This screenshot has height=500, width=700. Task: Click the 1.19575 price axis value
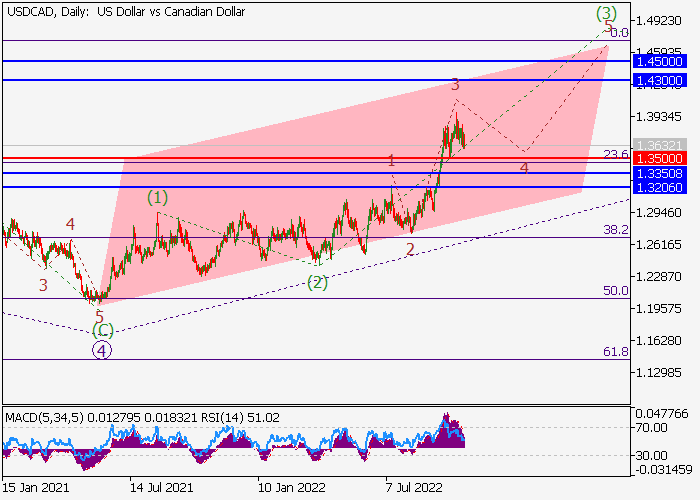coord(659,308)
